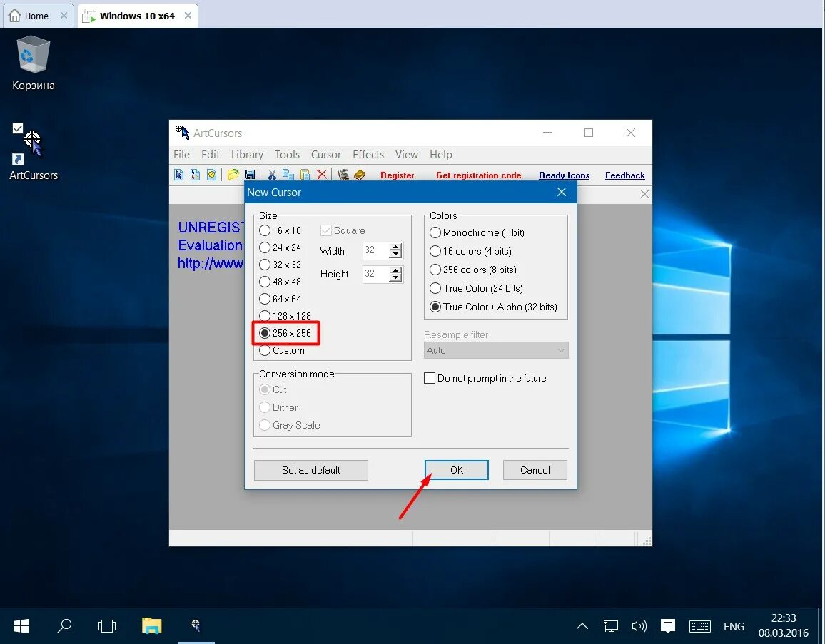Viewport: 825px width, 644px height.
Task: Open the View menu
Action: [x=406, y=155]
